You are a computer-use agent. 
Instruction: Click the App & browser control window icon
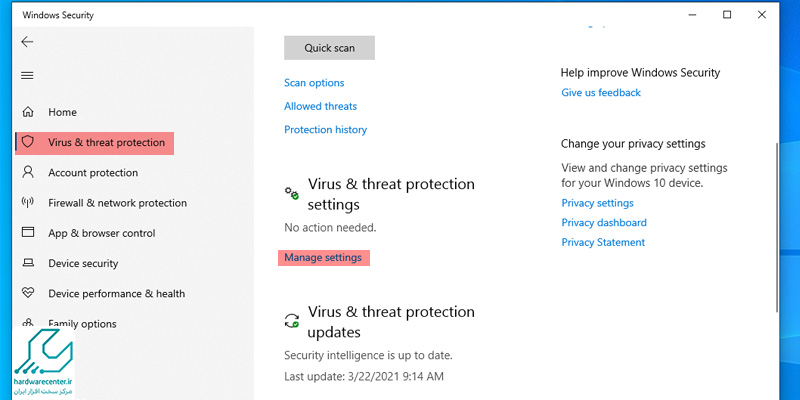(x=28, y=232)
